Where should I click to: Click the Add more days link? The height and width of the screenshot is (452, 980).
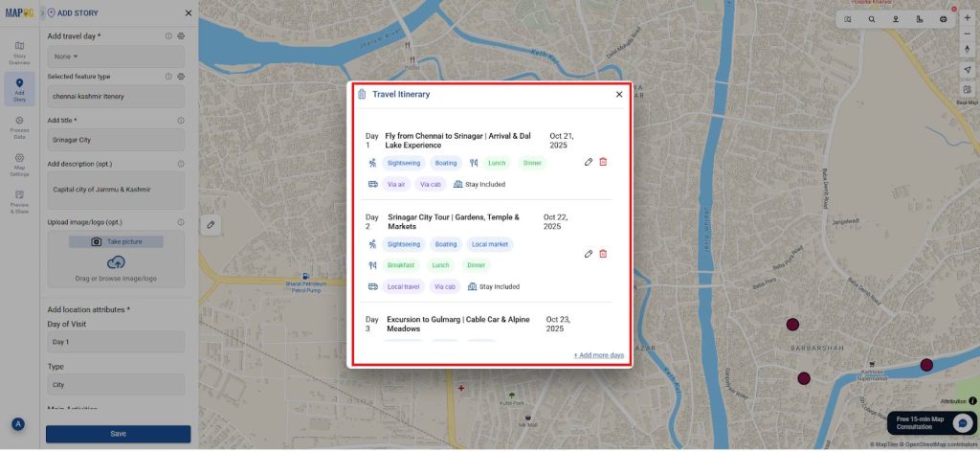[599, 355]
